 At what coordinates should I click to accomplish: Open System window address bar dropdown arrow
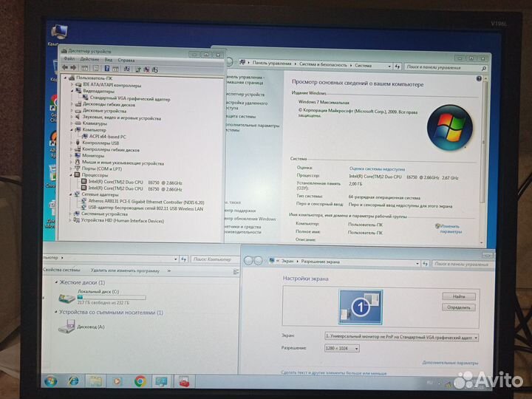click(x=389, y=66)
